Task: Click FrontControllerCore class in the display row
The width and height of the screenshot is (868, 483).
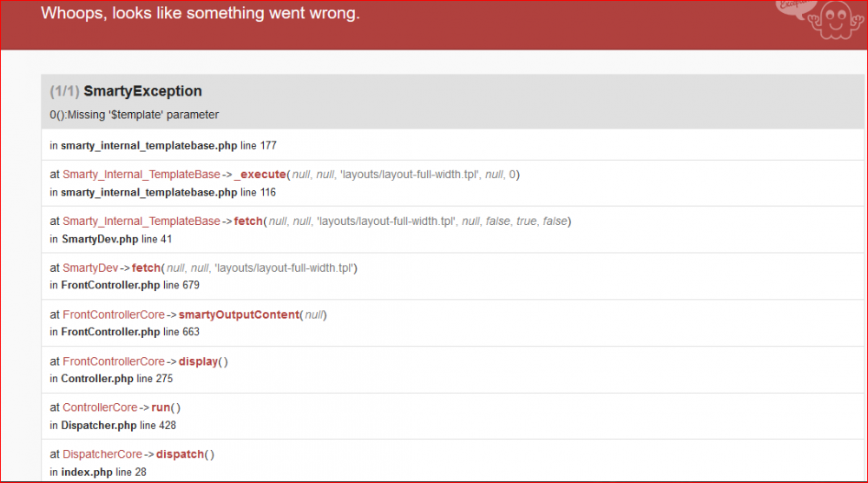Action: pos(113,361)
